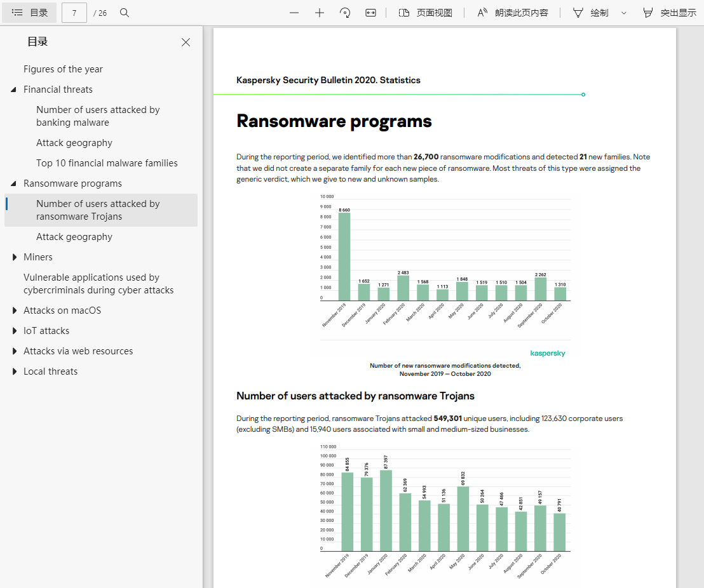Zoom out with the minus icon
Screen dimensions: 704x588
294,13
